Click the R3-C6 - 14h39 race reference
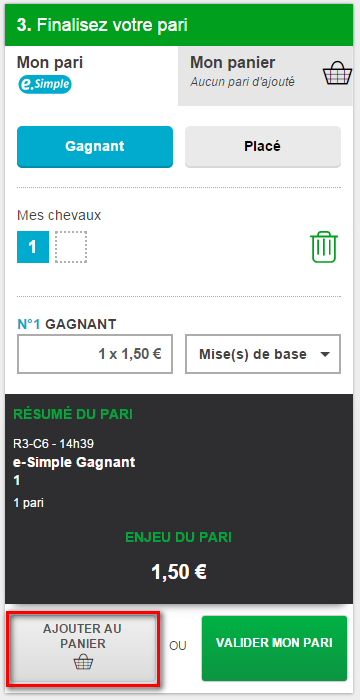Image resolution: width=360 pixels, height=700 pixels. tap(54, 443)
